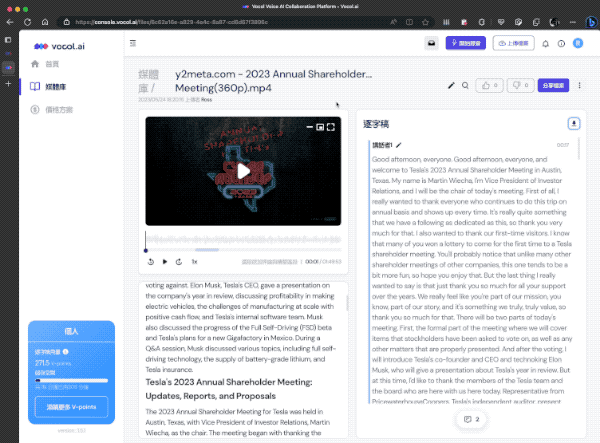Screen dimensions: 600x443
Task: Open the comments bubble showing 2
Action: (471, 419)
